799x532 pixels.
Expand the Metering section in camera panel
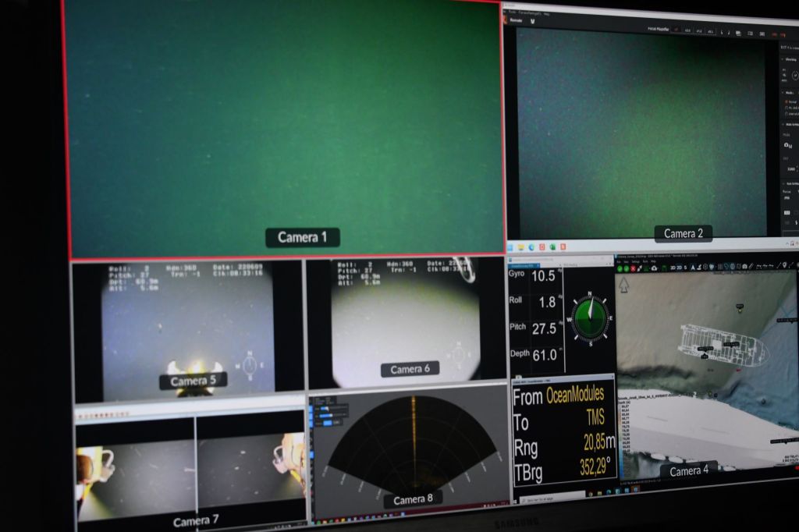(x=790, y=59)
